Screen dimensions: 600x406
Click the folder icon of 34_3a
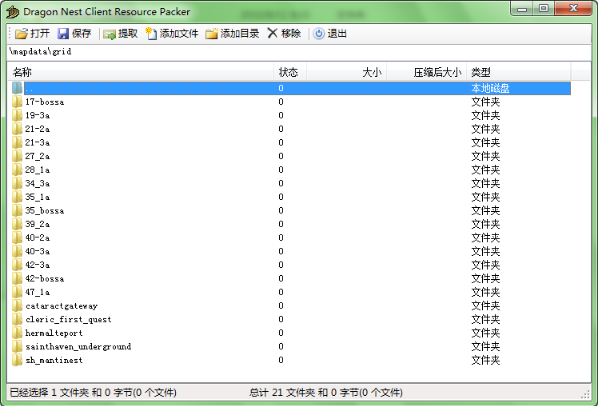coord(17,183)
